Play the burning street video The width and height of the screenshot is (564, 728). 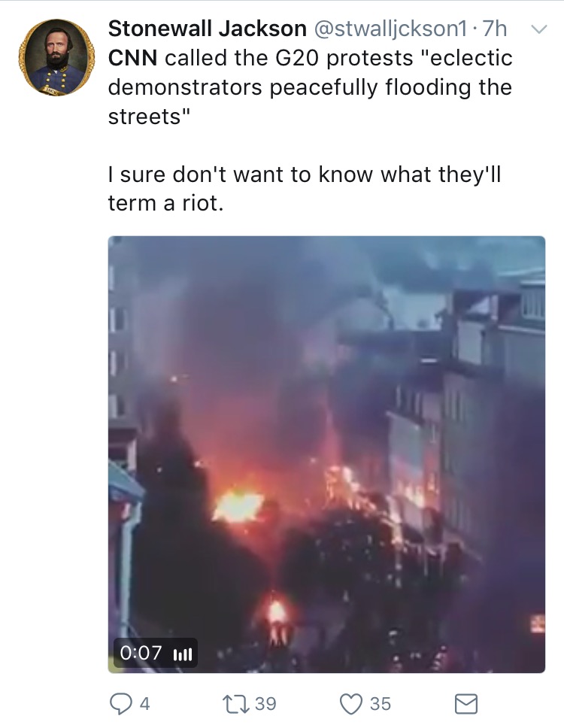tap(326, 454)
